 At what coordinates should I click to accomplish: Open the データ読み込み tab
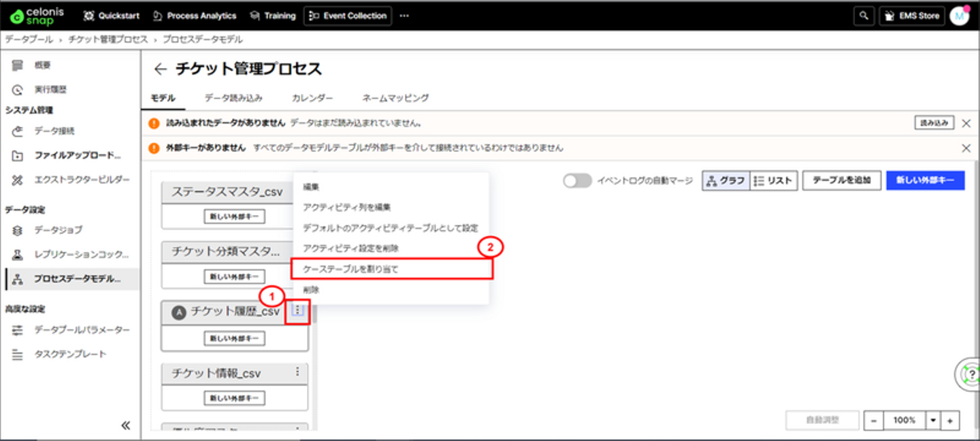(233, 98)
